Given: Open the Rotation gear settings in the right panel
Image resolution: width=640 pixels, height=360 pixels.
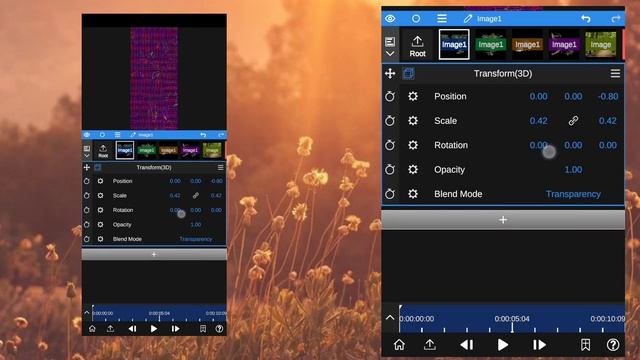Looking at the screenshot, I should (x=413, y=145).
